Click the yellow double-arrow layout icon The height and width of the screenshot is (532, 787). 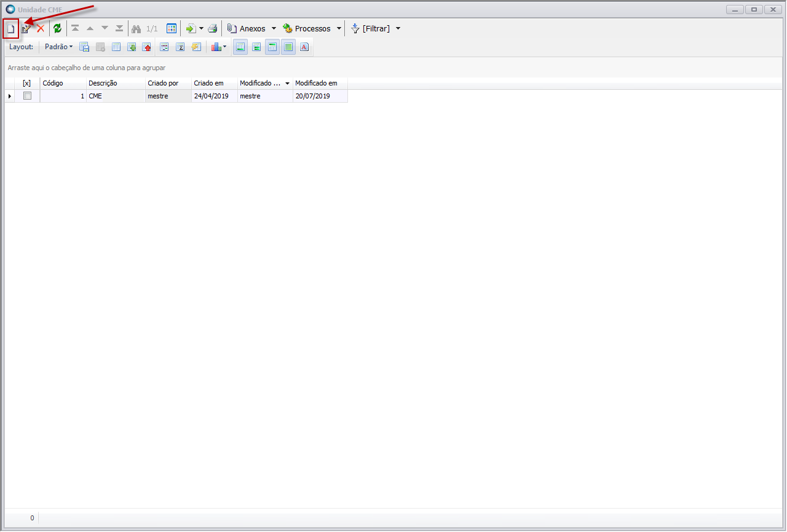click(x=196, y=47)
